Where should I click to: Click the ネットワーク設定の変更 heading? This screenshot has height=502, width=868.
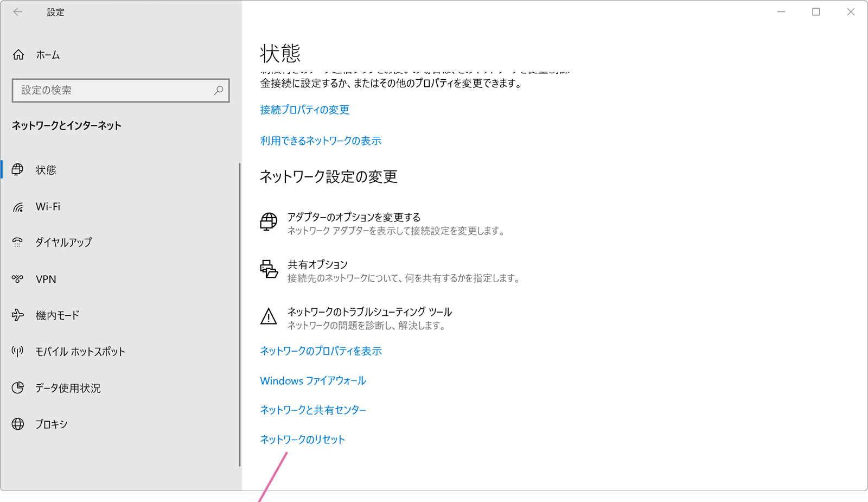(x=329, y=176)
